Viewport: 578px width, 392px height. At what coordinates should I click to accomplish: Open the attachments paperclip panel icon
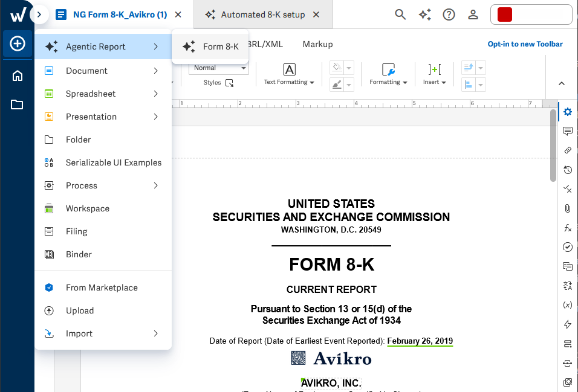click(x=568, y=208)
